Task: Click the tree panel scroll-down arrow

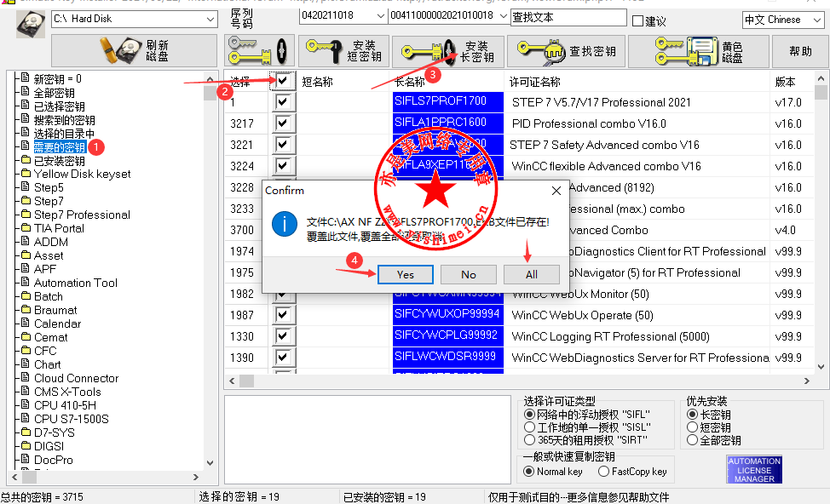Action: pyautogui.click(x=210, y=463)
